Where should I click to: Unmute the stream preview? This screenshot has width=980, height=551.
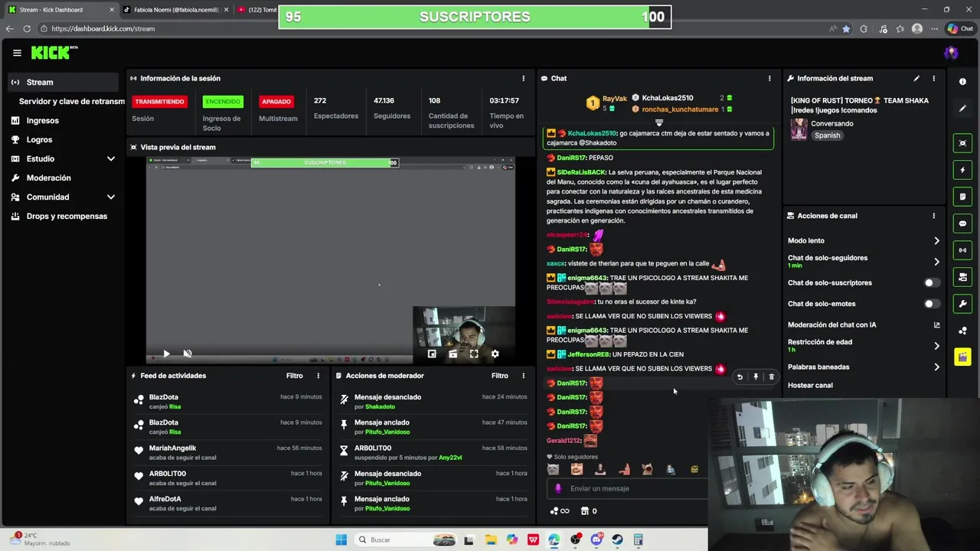188,354
